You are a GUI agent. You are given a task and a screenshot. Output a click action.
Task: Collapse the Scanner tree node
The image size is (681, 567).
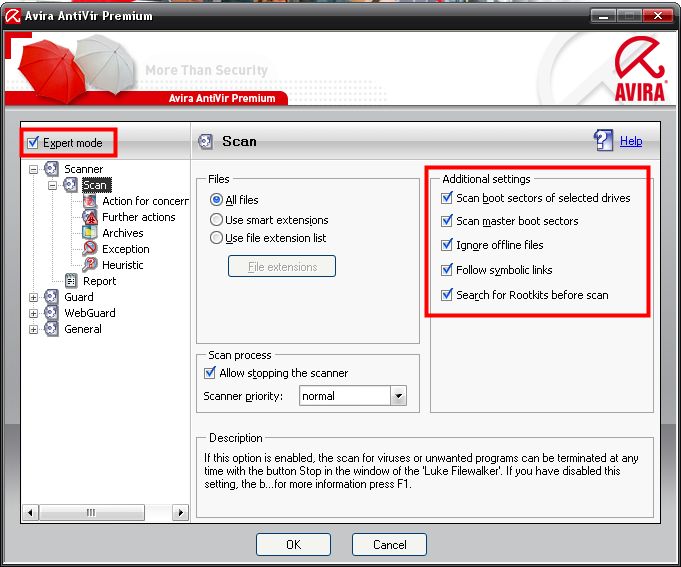[34, 169]
